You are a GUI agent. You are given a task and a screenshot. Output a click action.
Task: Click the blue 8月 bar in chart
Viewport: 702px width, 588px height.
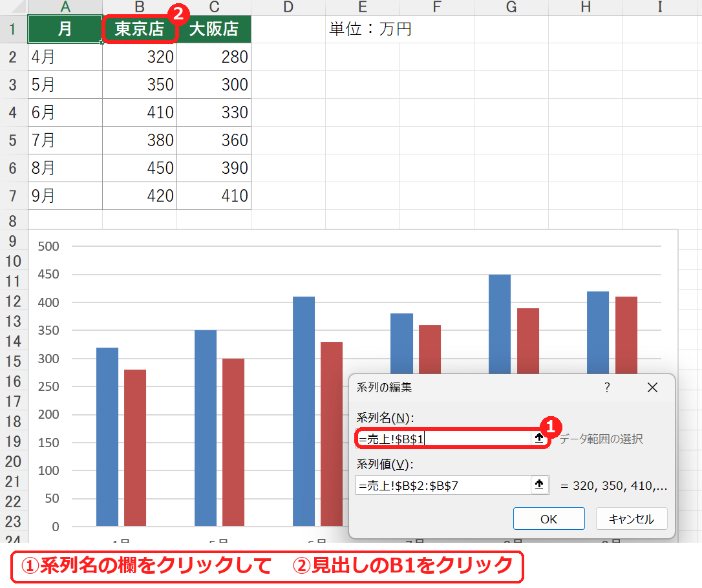(500, 324)
